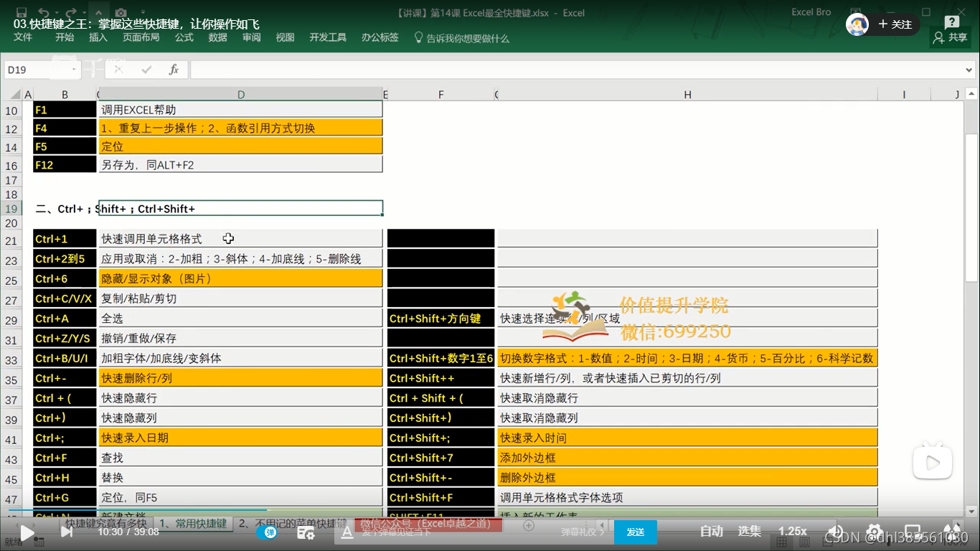Screen dimensions: 980x551
Task: Click the 告诉我你想要做什么 search box
Action: 462,38
